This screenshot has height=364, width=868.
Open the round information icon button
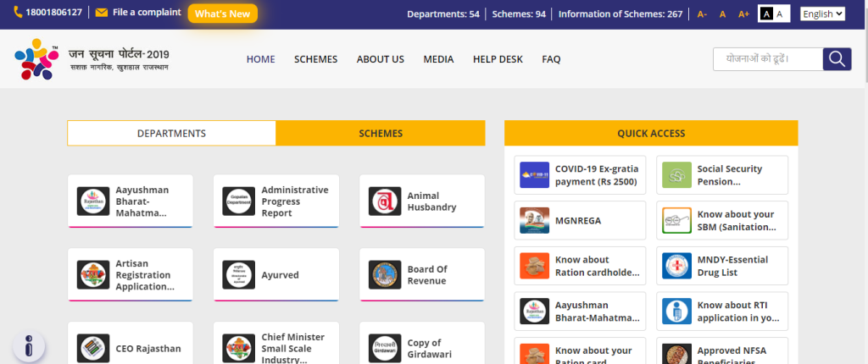coord(28,347)
